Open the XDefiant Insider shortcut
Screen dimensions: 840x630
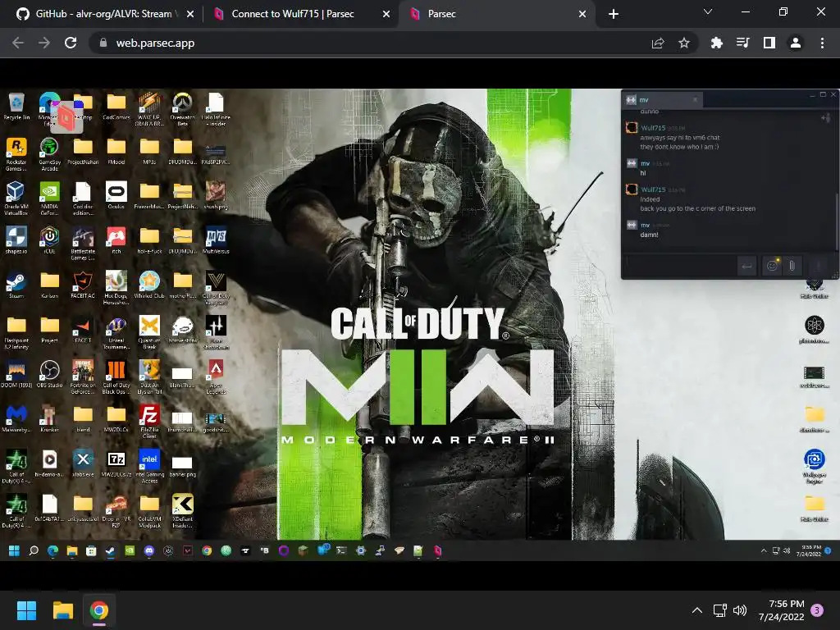[x=183, y=511]
